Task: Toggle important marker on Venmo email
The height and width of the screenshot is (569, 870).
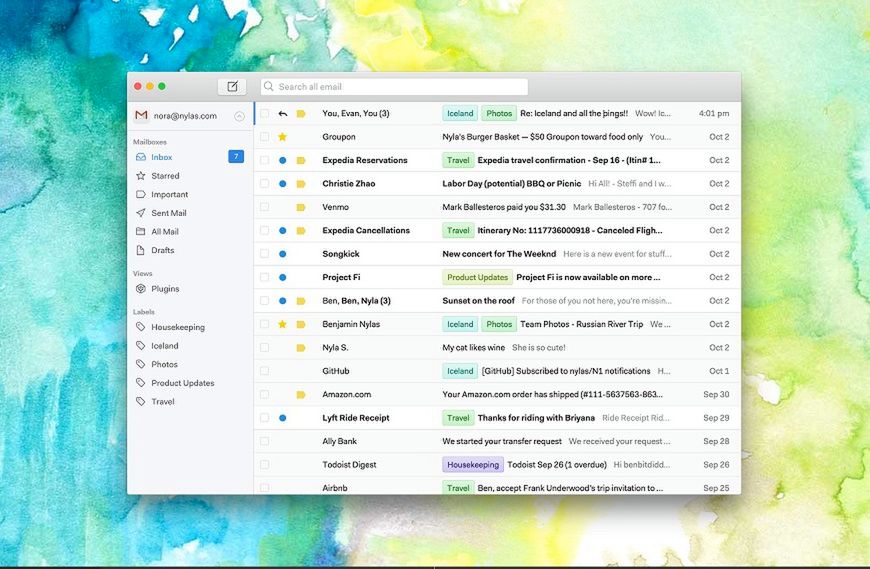Action: (x=301, y=207)
